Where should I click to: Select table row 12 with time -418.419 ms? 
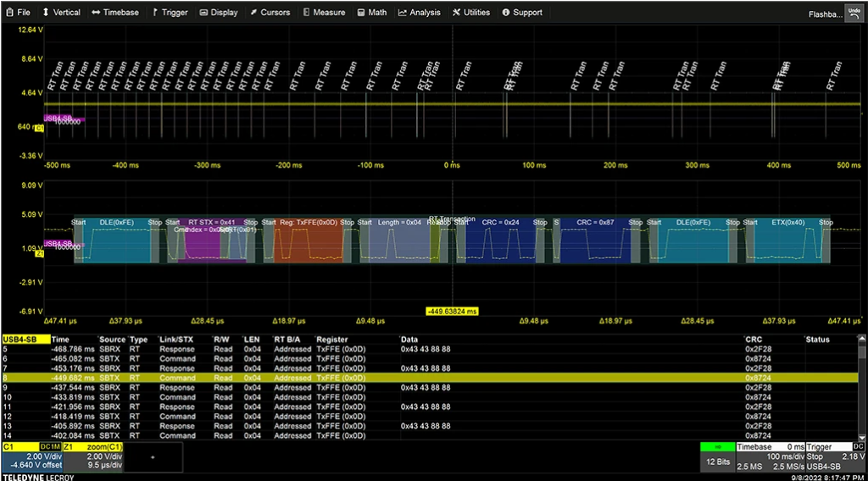pyautogui.click(x=430, y=417)
